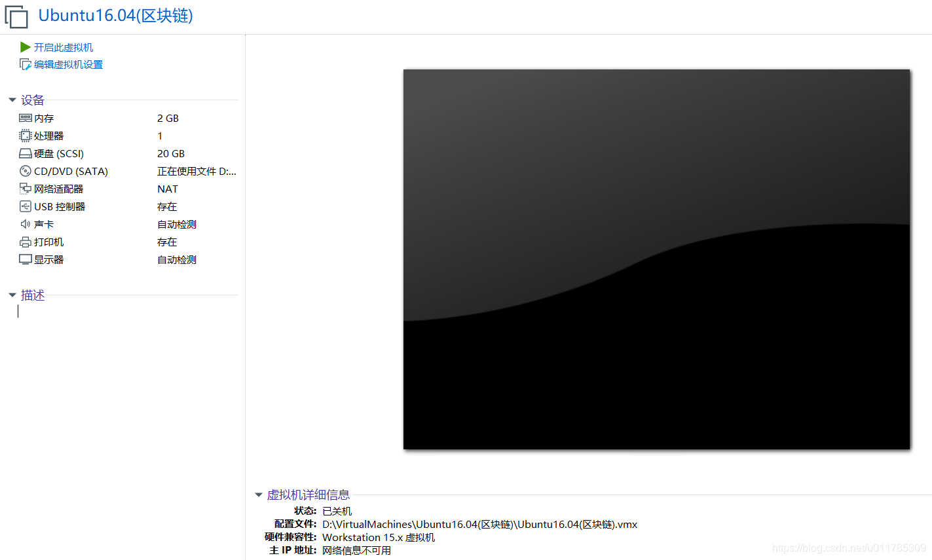This screenshot has height=560, width=932.
Task: Click the CD/DVD (SATA) disc icon
Action: click(x=26, y=171)
